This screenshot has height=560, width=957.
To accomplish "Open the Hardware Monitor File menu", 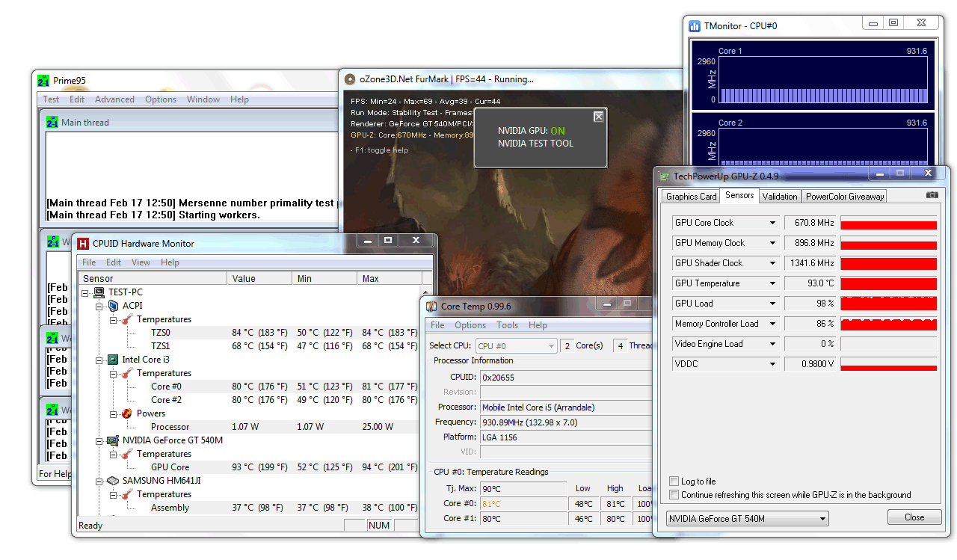I will pyautogui.click(x=89, y=262).
